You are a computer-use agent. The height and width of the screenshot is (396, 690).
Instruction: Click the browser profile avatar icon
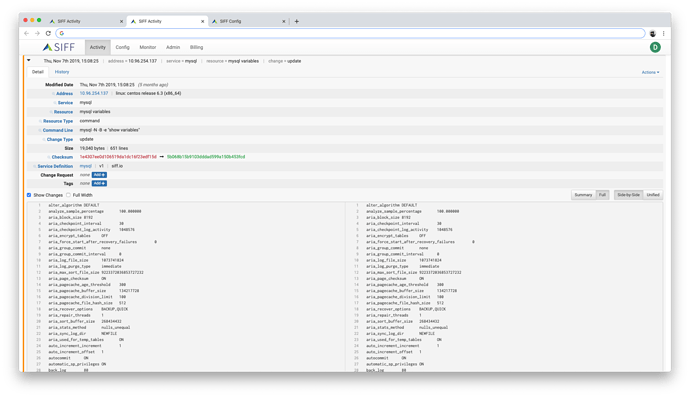click(653, 33)
